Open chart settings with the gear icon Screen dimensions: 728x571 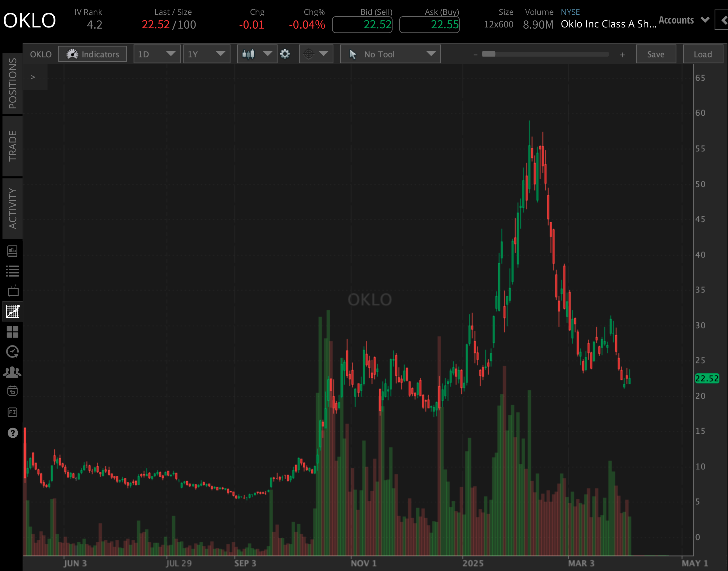pyautogui.click(x=285, y=54)
